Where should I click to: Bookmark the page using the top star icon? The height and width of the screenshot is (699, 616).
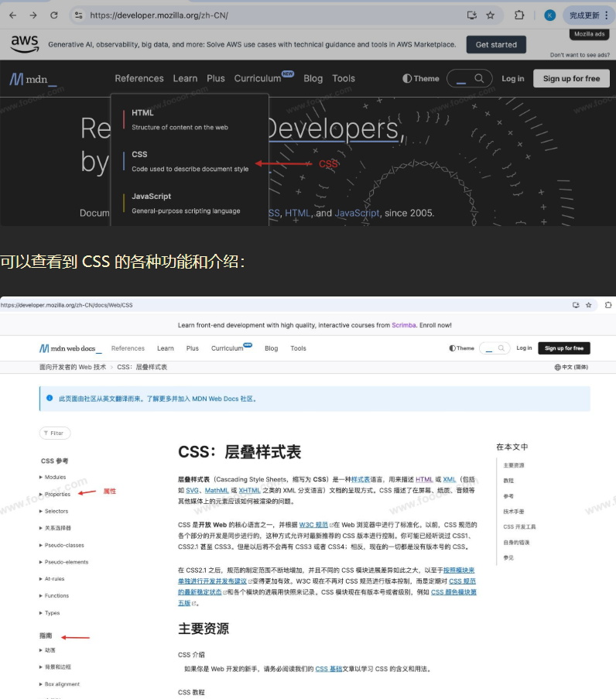491,15
